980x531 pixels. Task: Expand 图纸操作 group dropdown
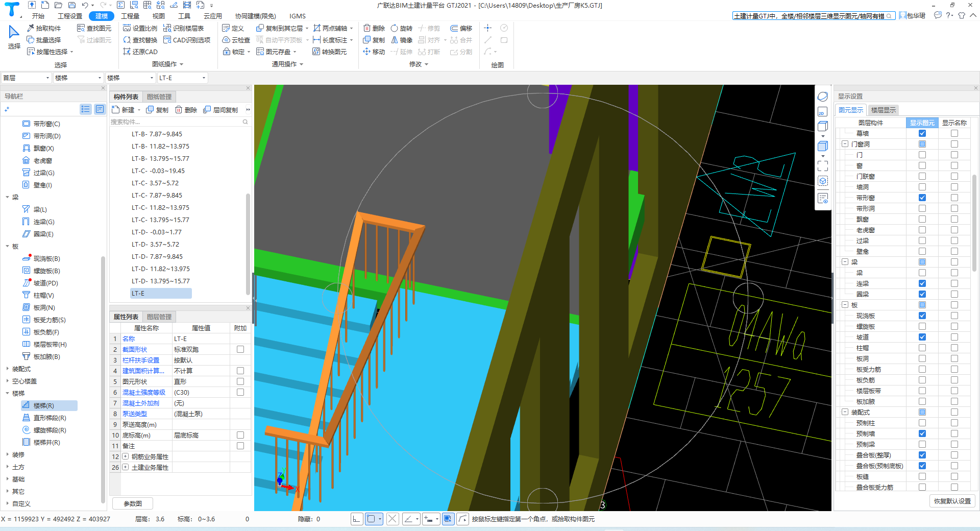pyautogui.click(x=167, y=64)
